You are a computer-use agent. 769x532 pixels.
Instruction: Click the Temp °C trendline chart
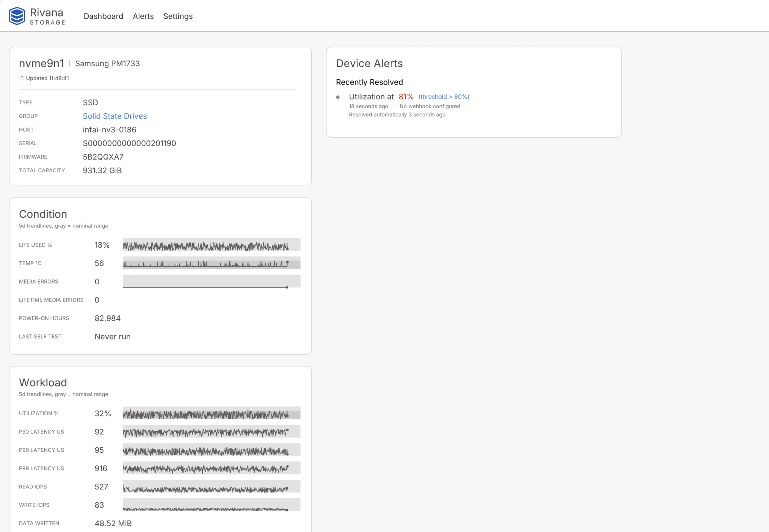coord(212,263)
